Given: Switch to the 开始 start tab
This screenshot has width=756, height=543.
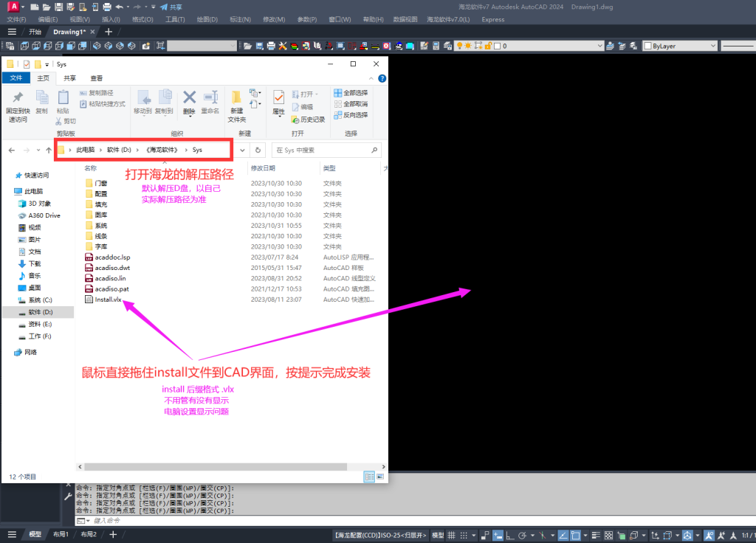Looking at the screenshot, I should click(x=35, y=32).
